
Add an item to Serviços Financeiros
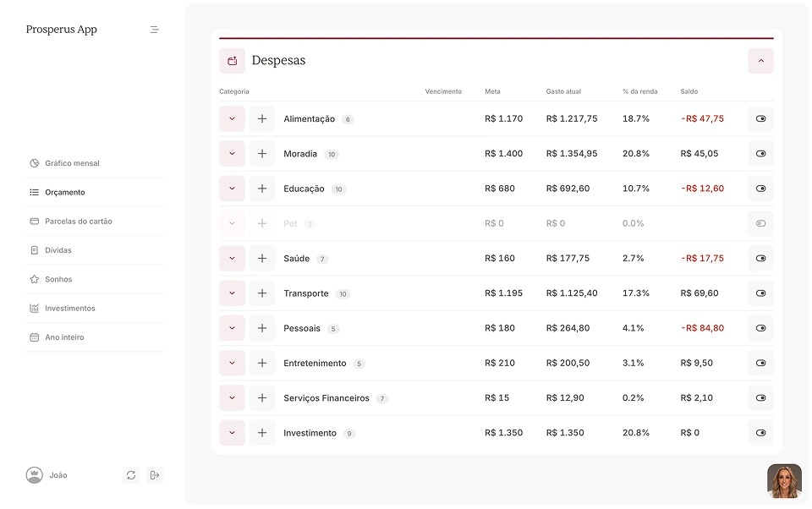click(x=262, y=397)
